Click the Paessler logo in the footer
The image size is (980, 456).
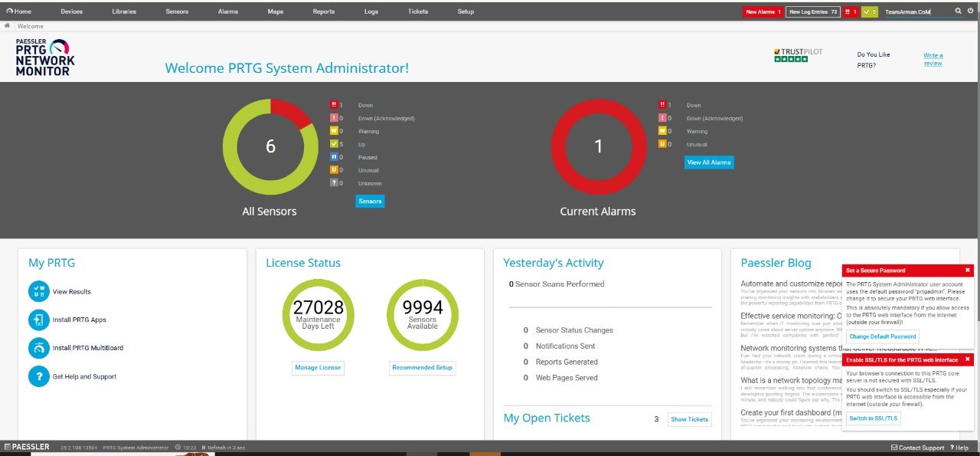point(27,447)
